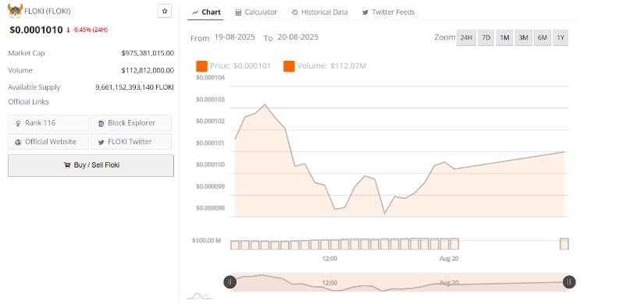Screen dimensions: 644x304
Task: Open the Official Website link
Action: coord(48,142)
